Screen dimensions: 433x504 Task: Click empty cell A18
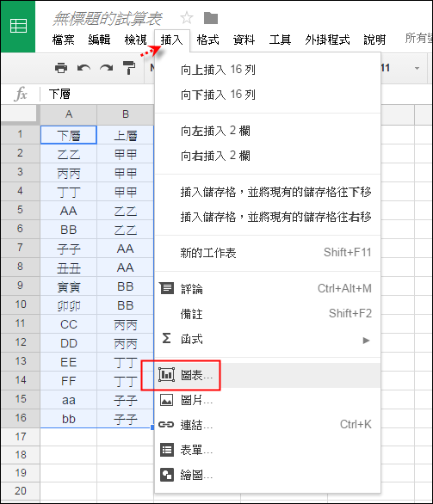pyautogui.click(x=69, y=455)
